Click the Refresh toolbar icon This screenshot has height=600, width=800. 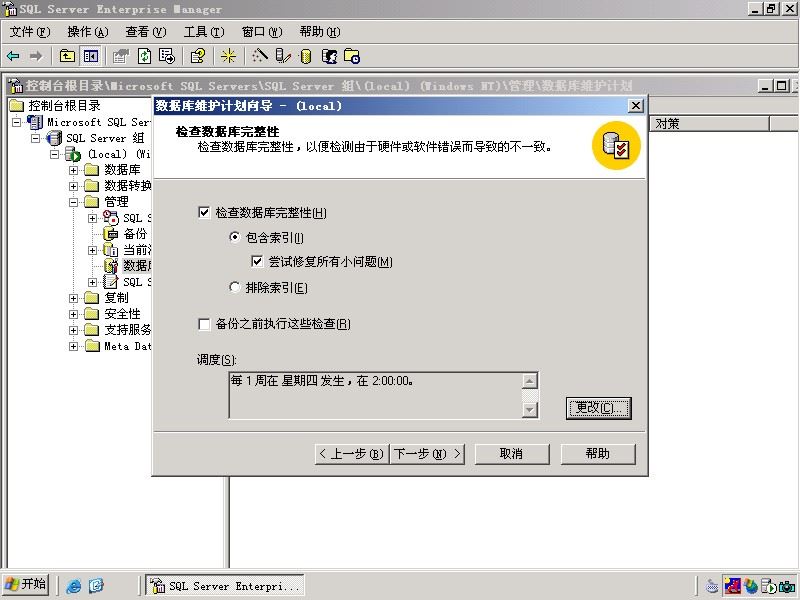[144, 56]
